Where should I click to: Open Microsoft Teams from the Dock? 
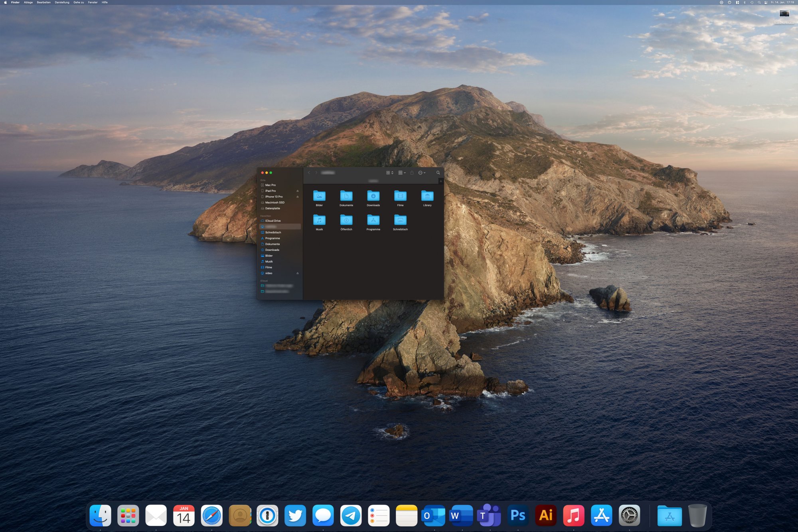pyautogui.click(x=490, y=515)
